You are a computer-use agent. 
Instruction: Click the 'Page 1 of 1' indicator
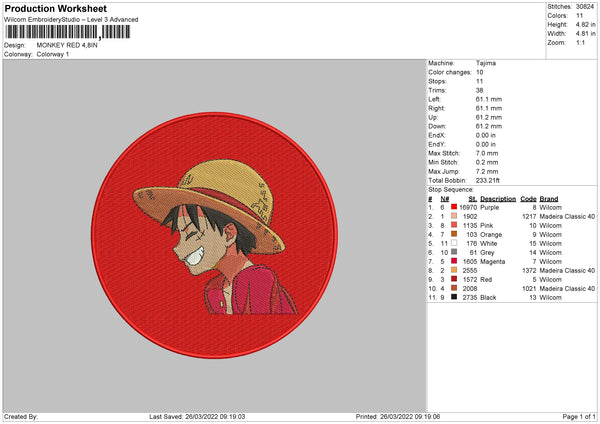click(579, 417)
